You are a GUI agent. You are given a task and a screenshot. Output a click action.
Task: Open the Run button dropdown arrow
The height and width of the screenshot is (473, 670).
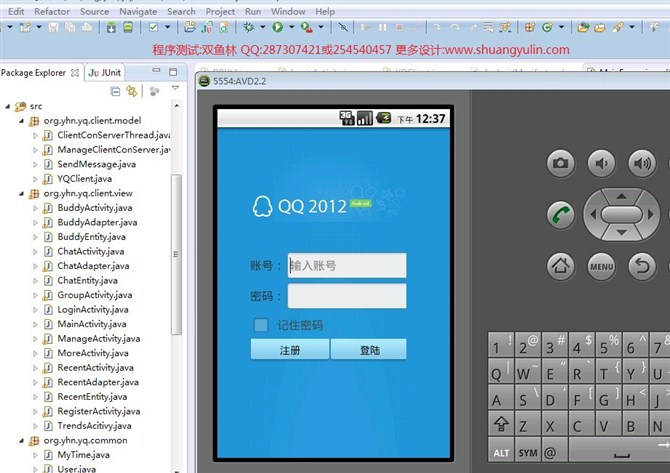point(292,27)
